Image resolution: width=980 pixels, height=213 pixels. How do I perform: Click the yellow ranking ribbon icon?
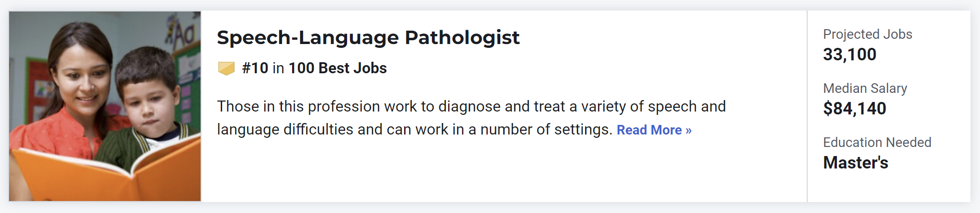pos(226,68)
